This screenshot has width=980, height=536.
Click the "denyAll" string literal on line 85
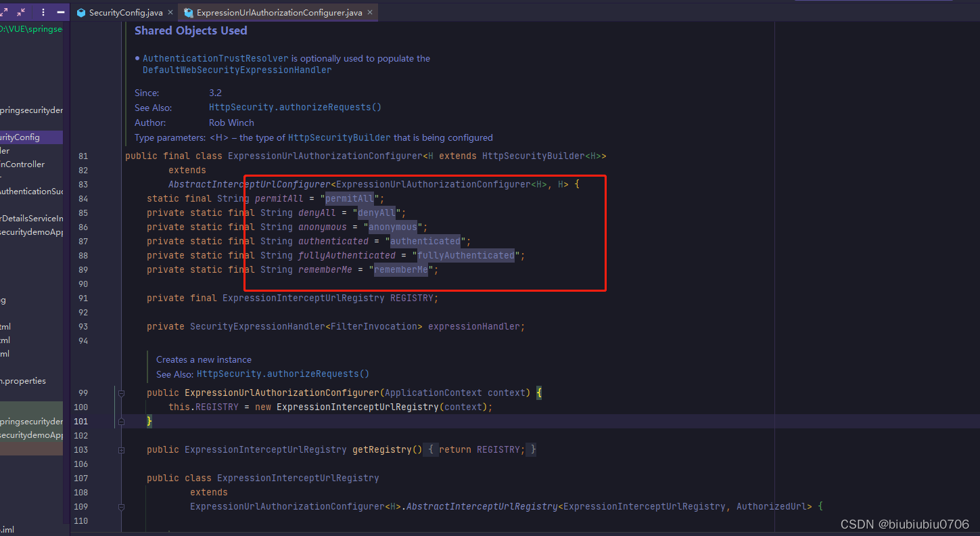[376, 213]
